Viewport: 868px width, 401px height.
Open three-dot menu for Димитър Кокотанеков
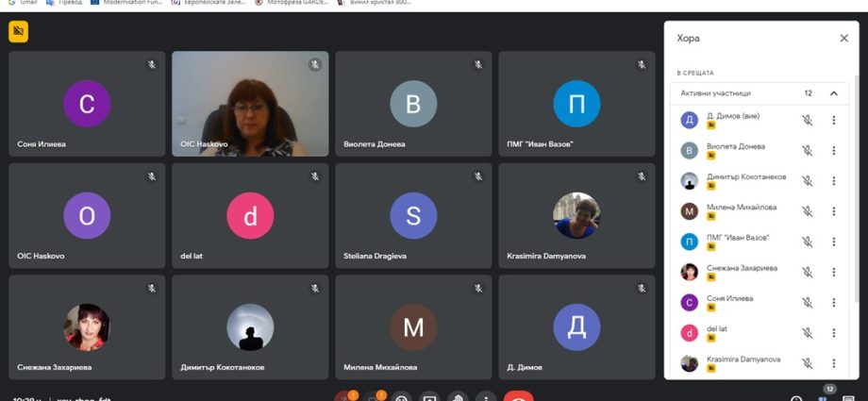(834, 181)
